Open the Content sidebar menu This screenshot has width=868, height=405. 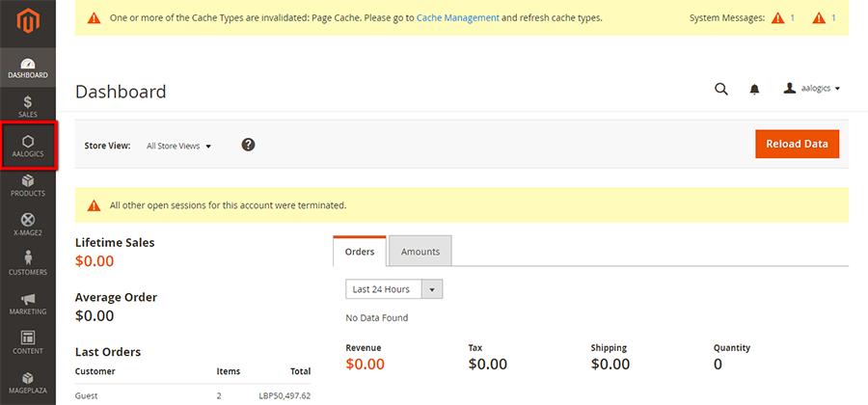point(28,343)
